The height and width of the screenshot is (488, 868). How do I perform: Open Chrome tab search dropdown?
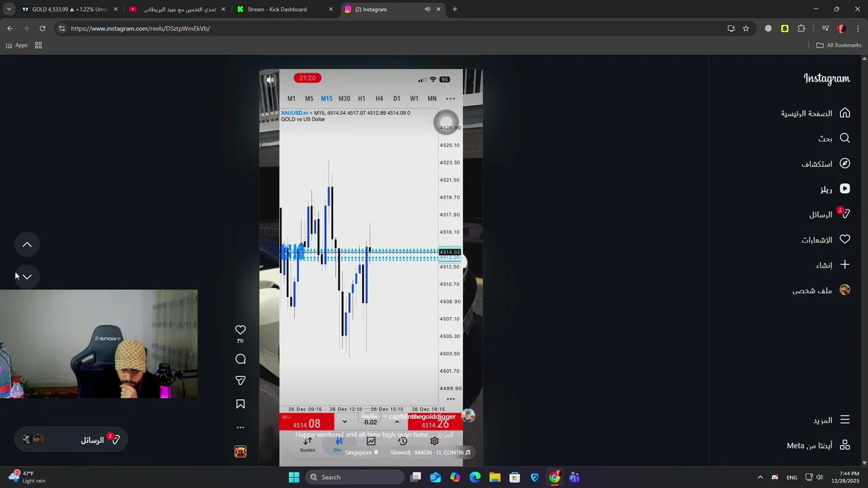coord(9,9)
